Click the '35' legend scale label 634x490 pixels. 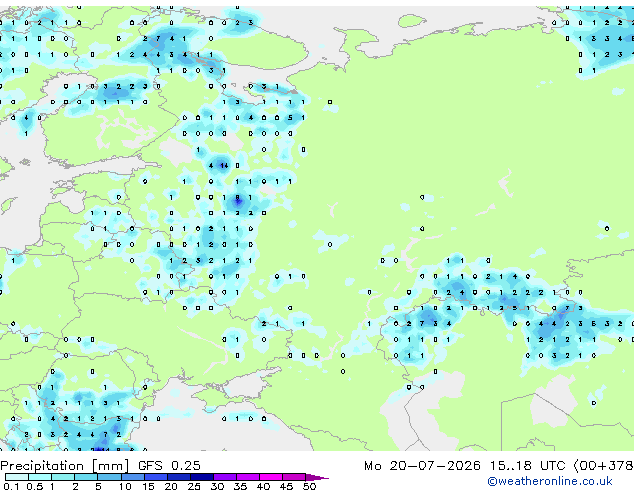pyautogui.click(x=241, y=486)
